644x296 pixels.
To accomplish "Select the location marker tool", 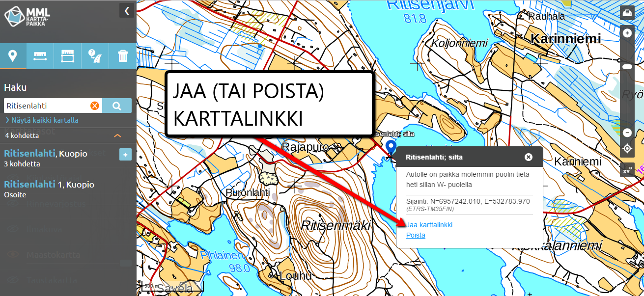I will coord(13,56).
